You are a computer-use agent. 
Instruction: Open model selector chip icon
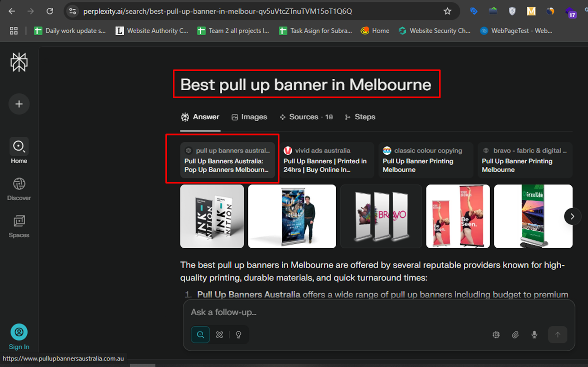pyautogui.click(x=496, y=335)
